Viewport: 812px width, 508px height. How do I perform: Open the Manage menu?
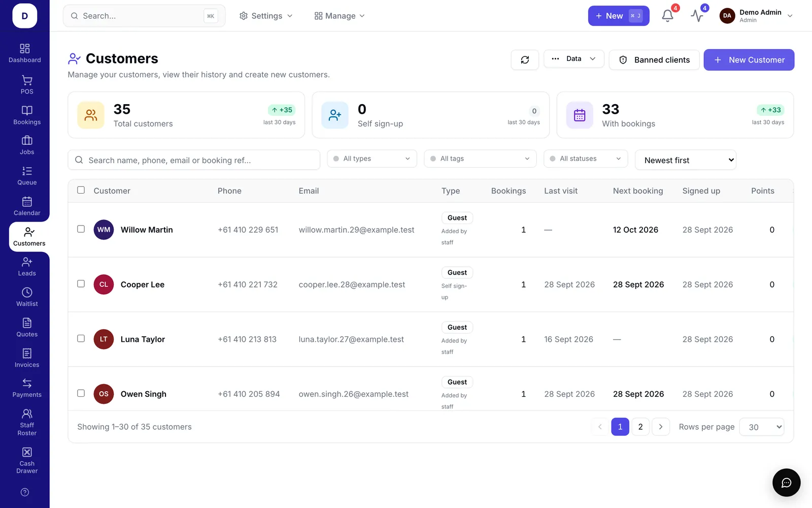(x=340, y=16)
